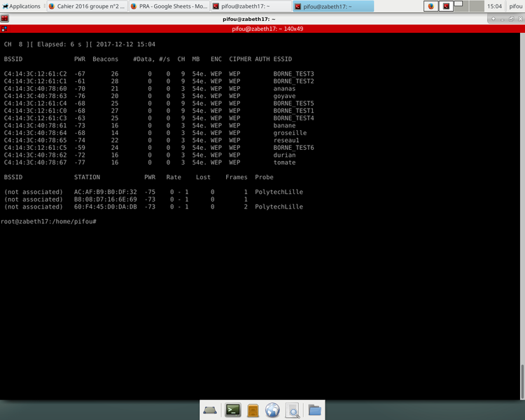Open the web browser globe icon in the dock
The width and height of the screenshot is (525, 420).
point(273,410)
